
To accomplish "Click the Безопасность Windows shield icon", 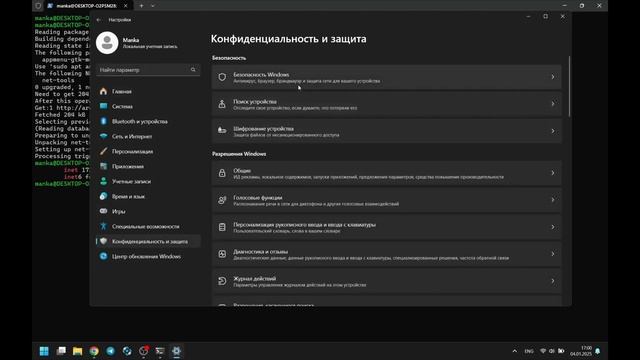I will [x=222, y=77].
